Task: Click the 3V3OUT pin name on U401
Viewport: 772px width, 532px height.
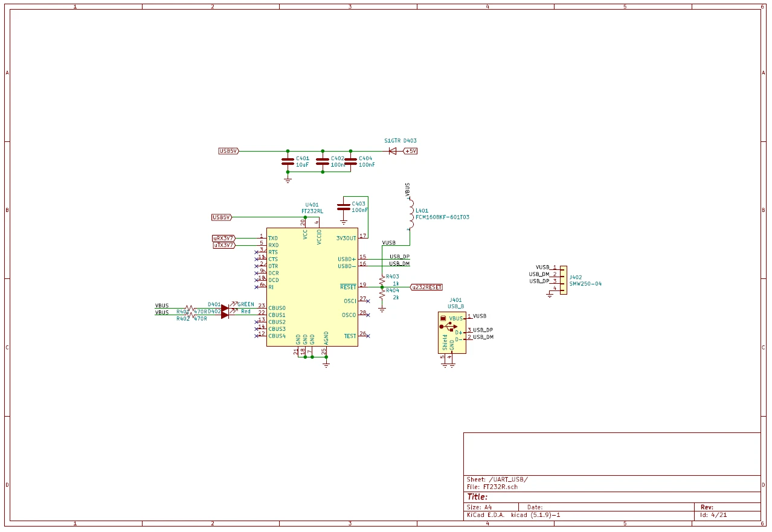Action: 346,238
